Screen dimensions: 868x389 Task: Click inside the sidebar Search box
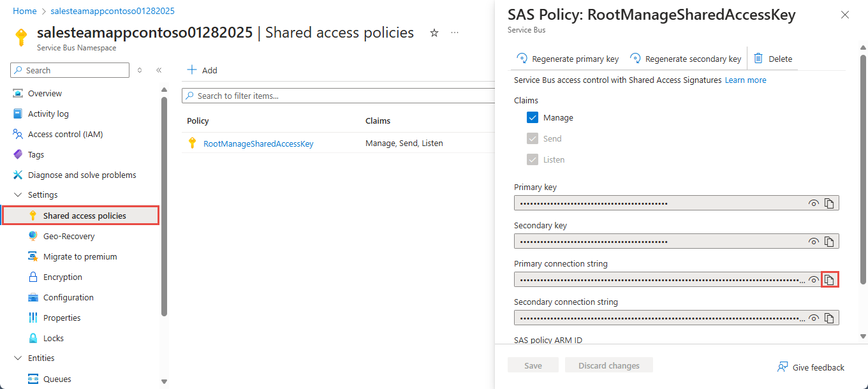70,70
